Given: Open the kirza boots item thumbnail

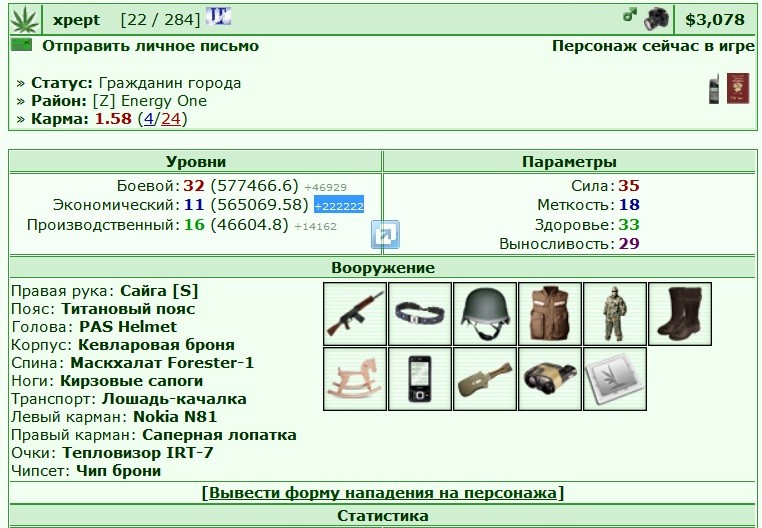Looking at the screenshot, I should point(680,314).
